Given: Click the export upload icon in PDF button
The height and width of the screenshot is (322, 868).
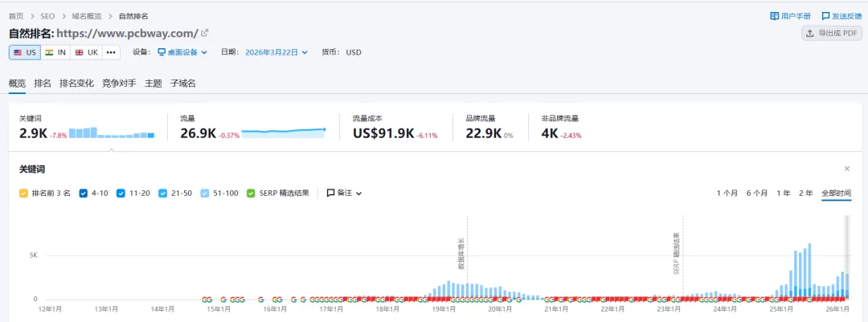Looking at the screenshot, I should [x=810, y=33].
